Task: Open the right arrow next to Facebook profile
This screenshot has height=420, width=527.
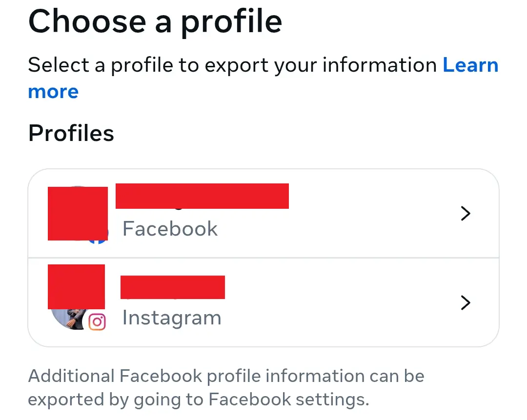Action: click(466, 214)
